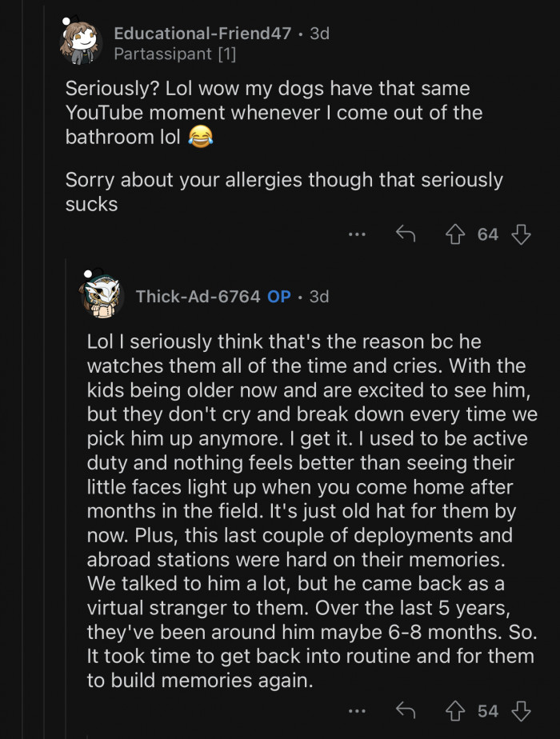Downvote Educational-Friend47's comment
The height and width of the screenshot is (739, 560).
(521, 234)
